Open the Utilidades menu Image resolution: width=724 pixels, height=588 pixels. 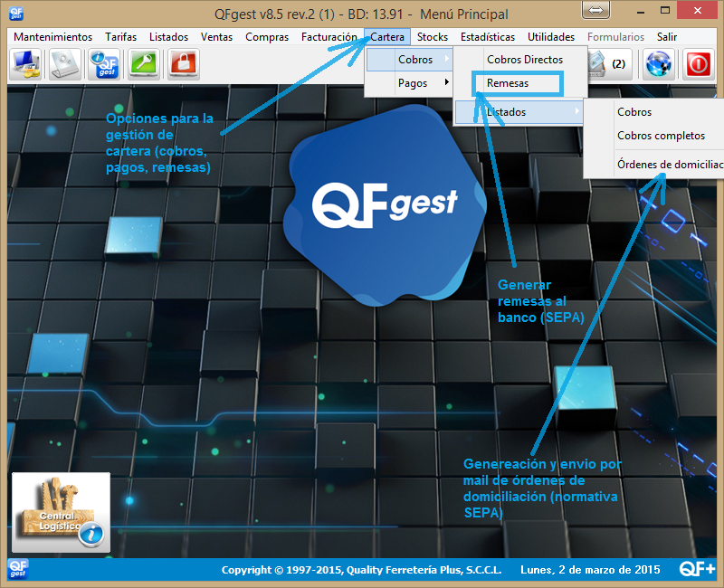(551, 37)
